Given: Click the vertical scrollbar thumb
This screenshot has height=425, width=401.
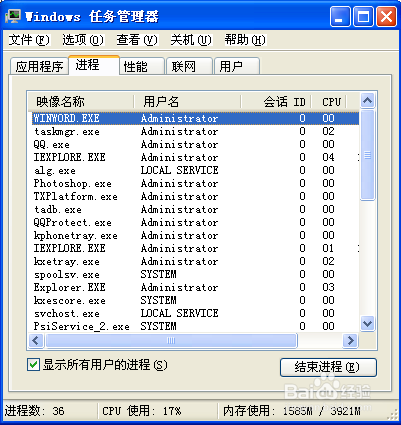Looking at the screenshot, I should (x=367, y=155).
